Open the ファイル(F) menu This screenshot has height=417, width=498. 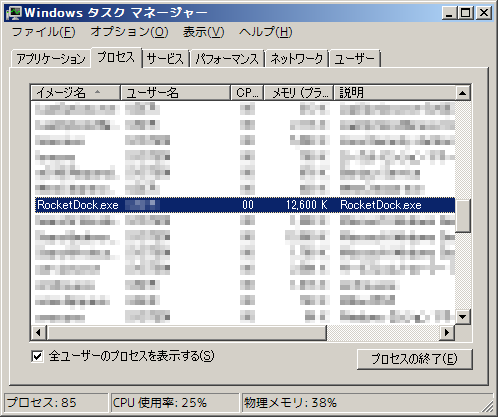click(44, 32)
